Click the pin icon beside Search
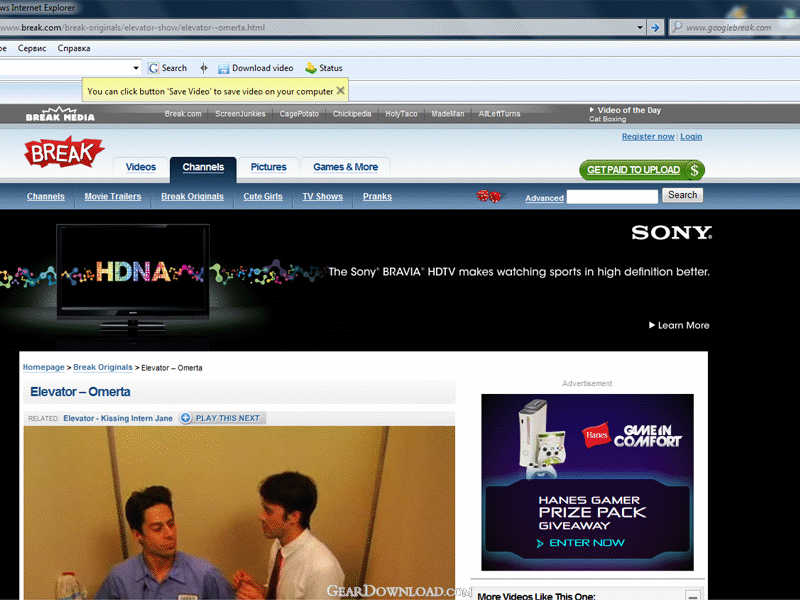This screenshot has width=800, height=600. coord(204,68)
